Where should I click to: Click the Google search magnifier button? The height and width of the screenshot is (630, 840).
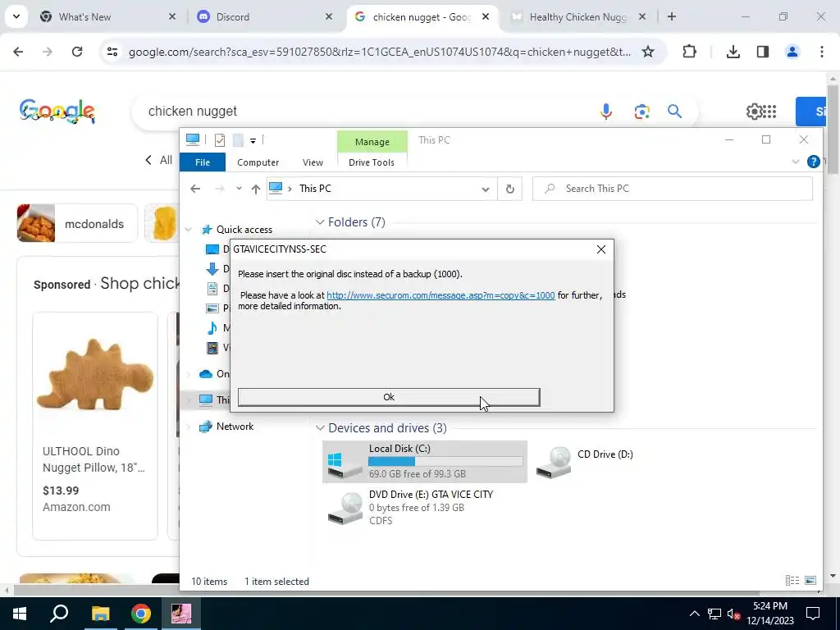(x=674, y=112)
